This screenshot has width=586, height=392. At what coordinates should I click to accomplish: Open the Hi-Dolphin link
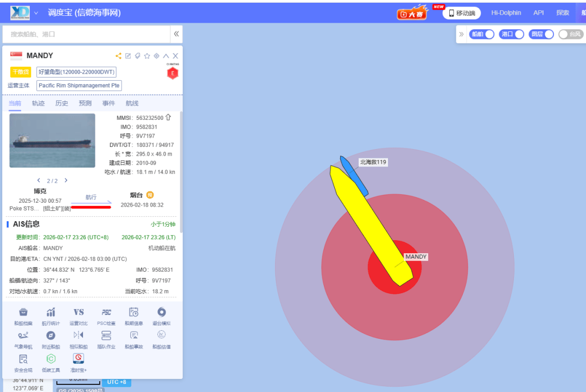(506, 13)
